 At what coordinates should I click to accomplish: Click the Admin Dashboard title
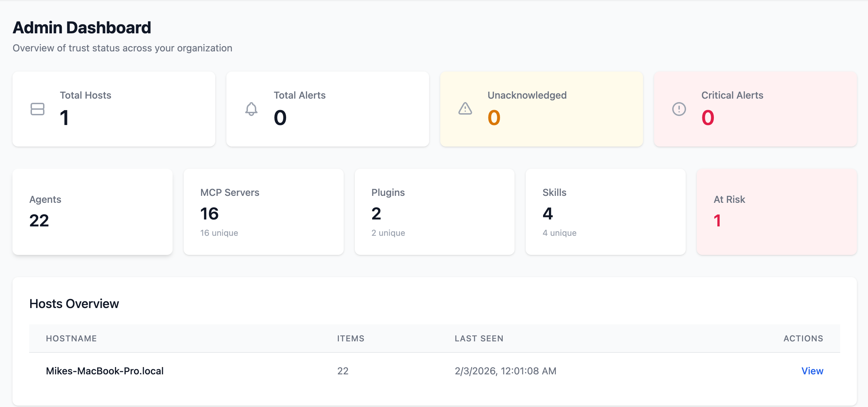pyautogui.click(x=82, y=27)
